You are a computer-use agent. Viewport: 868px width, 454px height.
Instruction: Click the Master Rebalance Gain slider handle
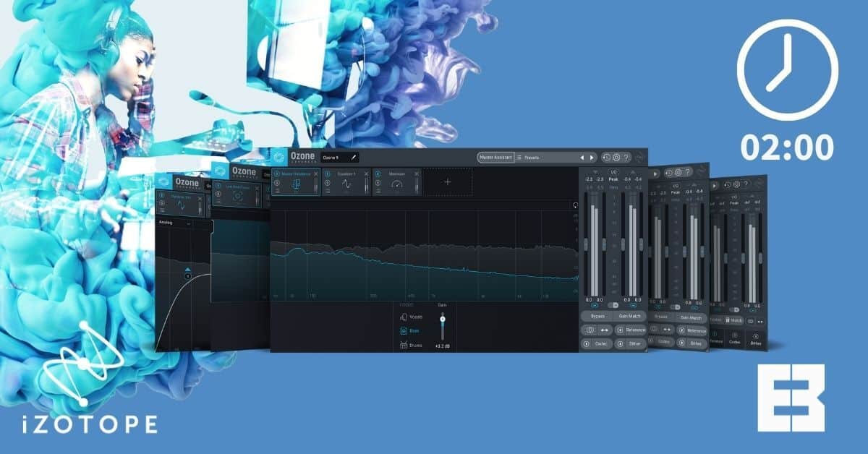coord(443,319)
